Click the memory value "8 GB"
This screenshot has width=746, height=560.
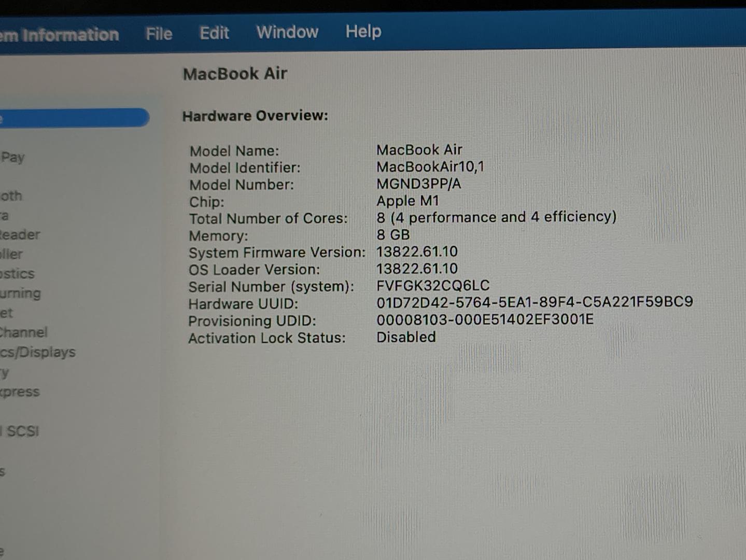[x=393, y=235]
